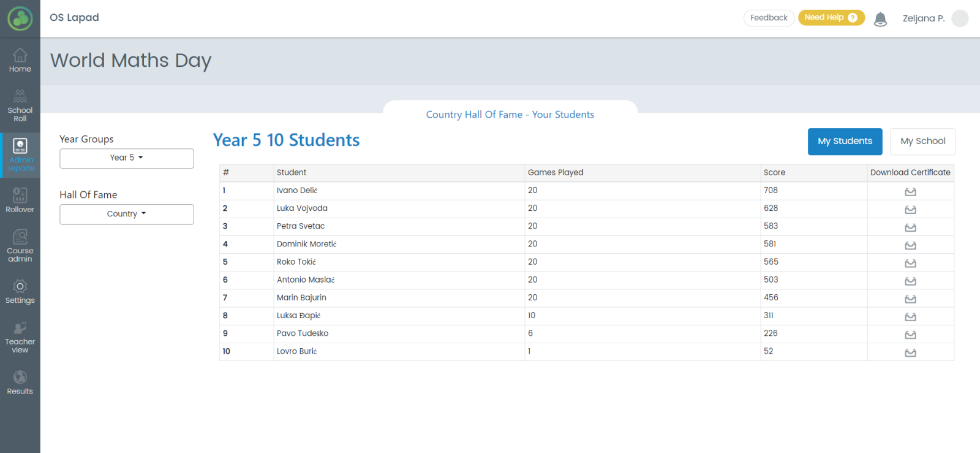Switch to Teacher view in sidebar

(x=20, y=337)
